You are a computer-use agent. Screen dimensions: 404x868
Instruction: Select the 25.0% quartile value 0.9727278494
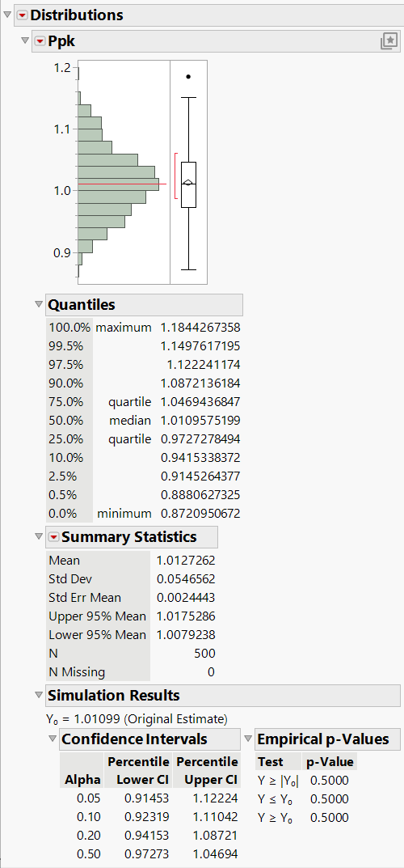click(200, 439)
